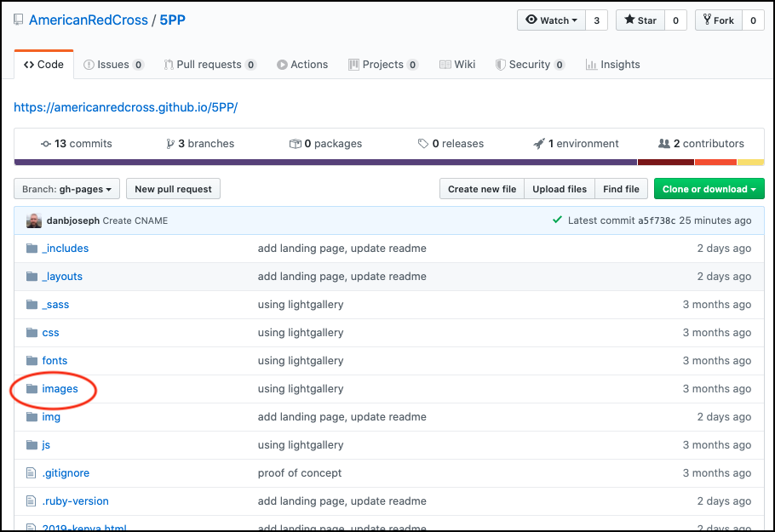Screen dimensions: 775x532
Task: Click the _includes folder icon
Action: 32,248
